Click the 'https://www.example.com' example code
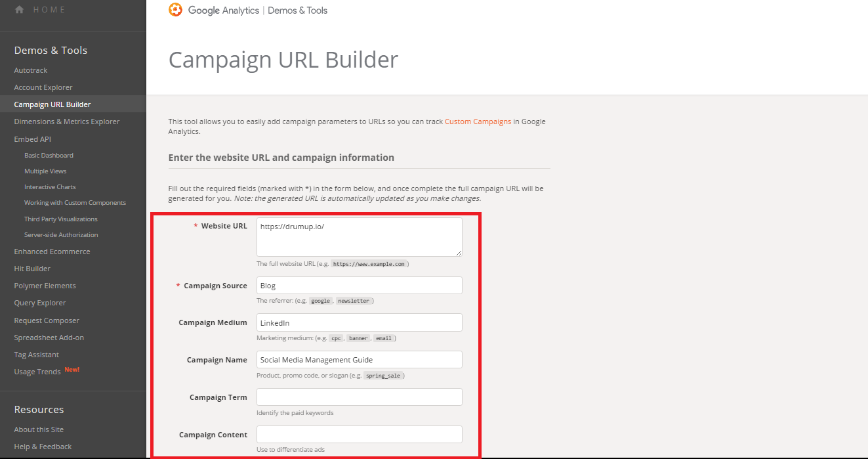 pos(370,264)
